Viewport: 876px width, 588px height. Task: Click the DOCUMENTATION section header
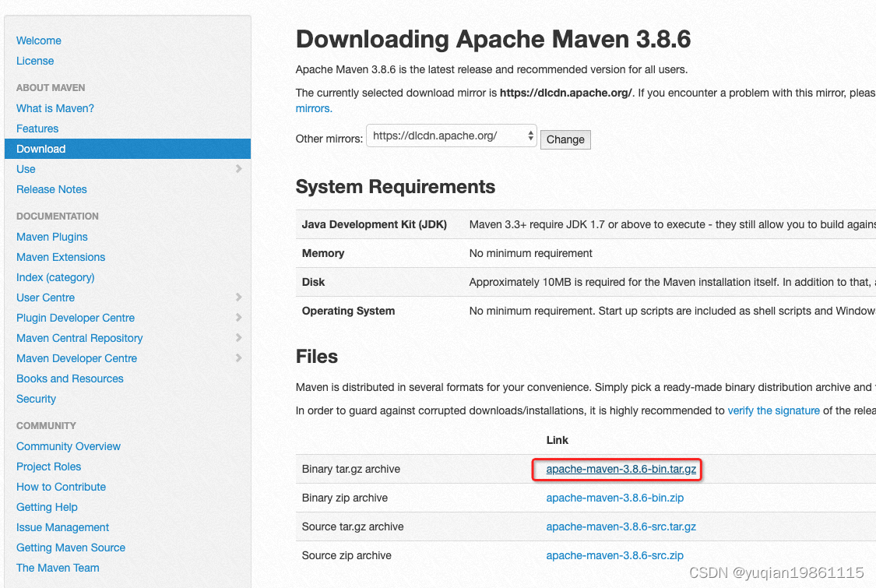[x=58, y=217]
